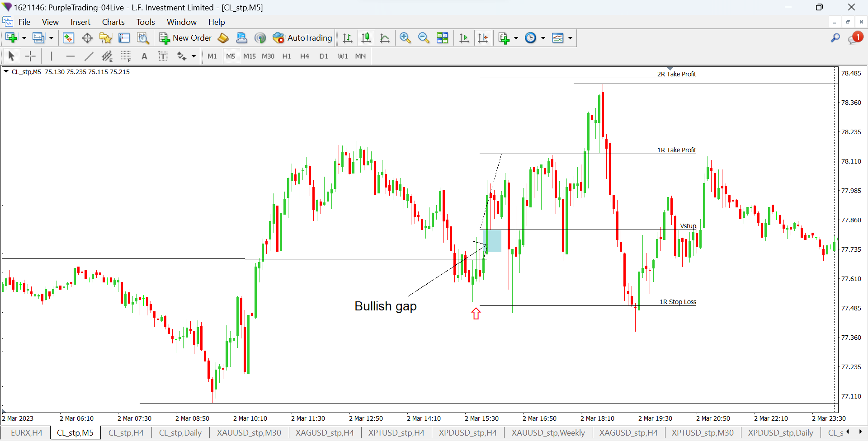Switch to M15 timeframe
Screen dimensions: 868x441
pyautogui.click(x=250, y=56)
